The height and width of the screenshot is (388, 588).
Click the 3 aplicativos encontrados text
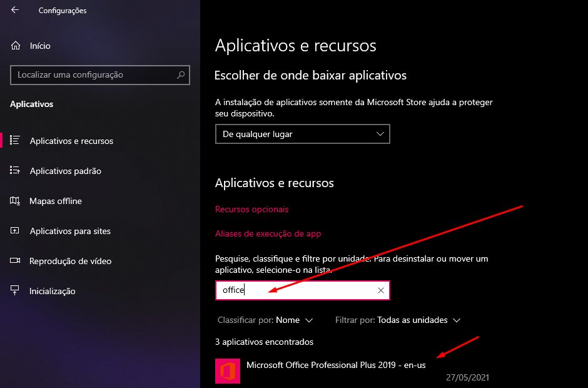click(x=265, y=342)
